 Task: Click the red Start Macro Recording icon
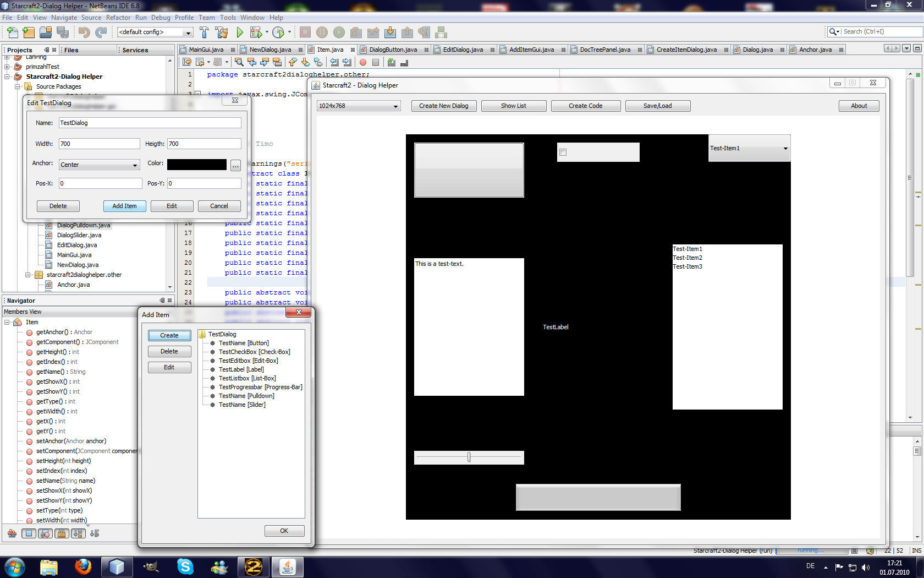363,62
